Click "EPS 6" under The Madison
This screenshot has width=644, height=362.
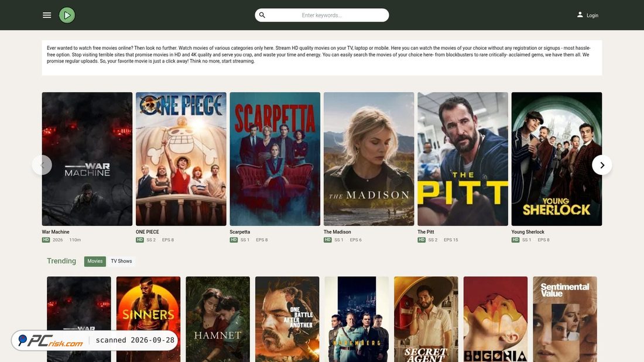pyautogui.click(x=356, y=240)
